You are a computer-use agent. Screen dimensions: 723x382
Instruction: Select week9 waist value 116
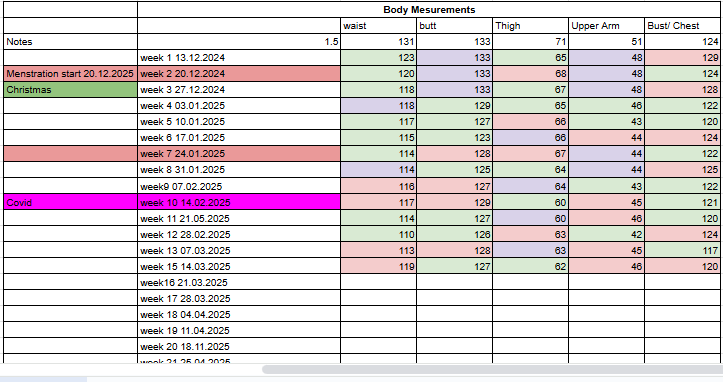pos(379,186)
